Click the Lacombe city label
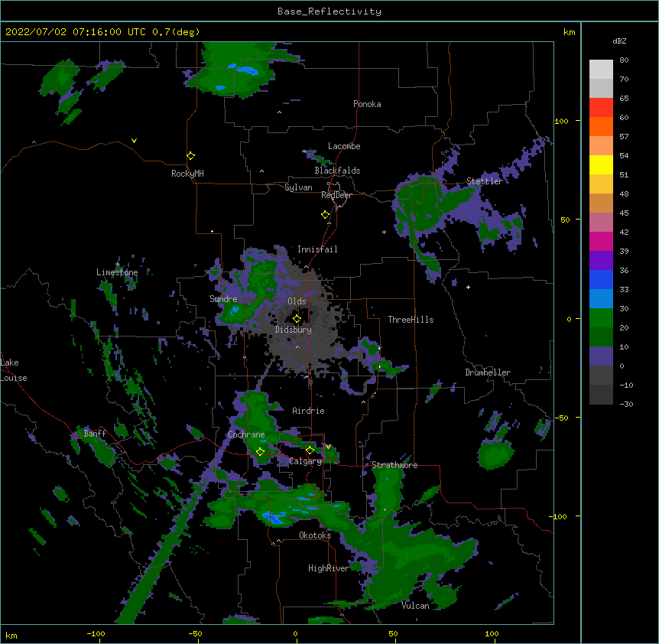The image size is (659, 644). click(x=344, y=146)
